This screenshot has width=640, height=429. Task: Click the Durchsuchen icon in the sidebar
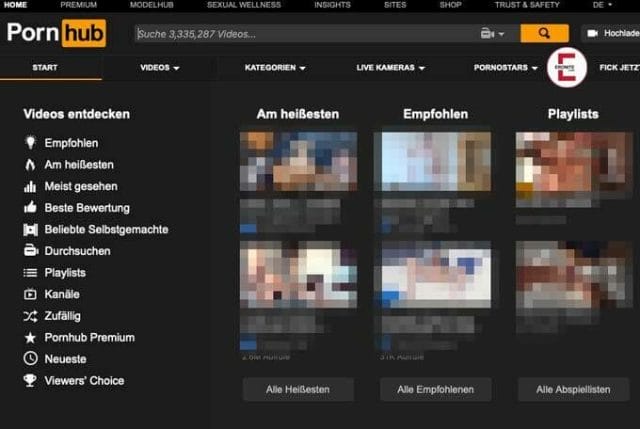(x=31, y=250)
